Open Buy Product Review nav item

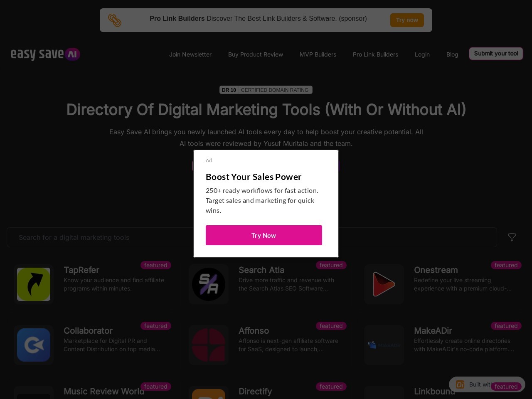click(x=256, y=54)
